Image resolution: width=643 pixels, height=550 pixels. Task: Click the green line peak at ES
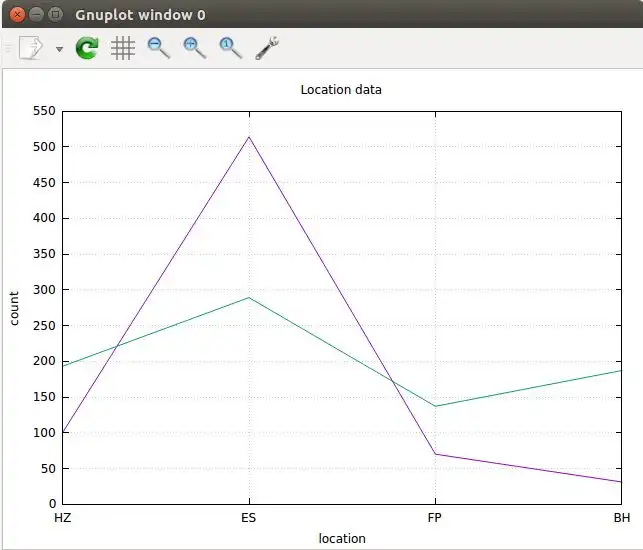coord(249,297)
